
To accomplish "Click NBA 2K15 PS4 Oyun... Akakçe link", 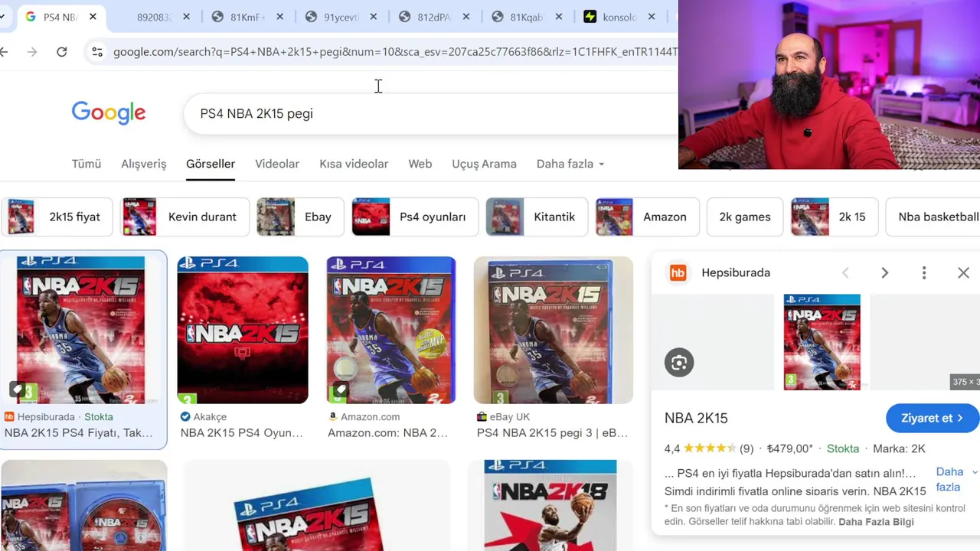I will [x=242, y=433].
